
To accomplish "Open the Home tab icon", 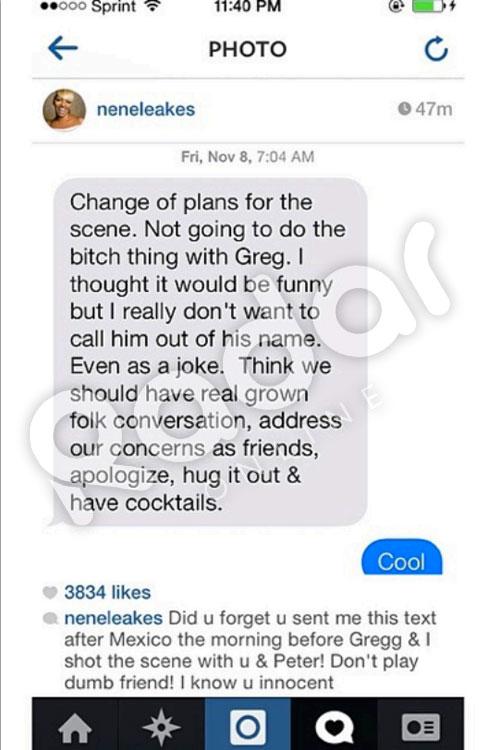I will (x=75, y=728).
